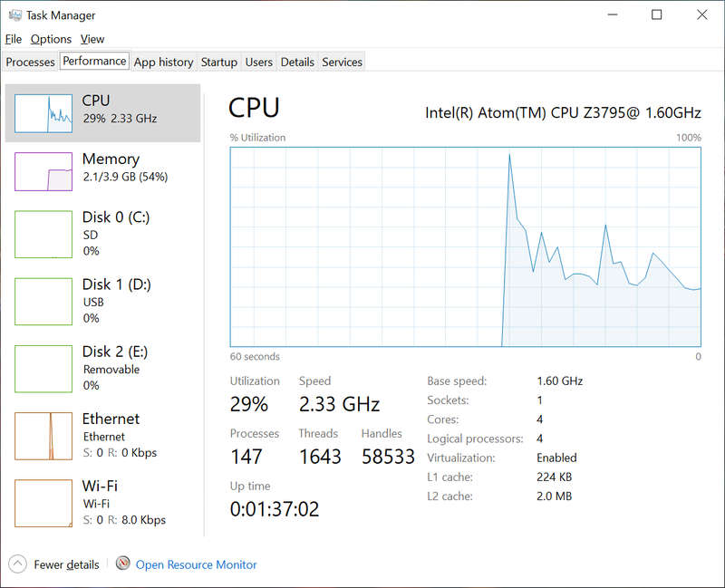Open the Services tab
The width and height of the screenshot is (725, 588).
342,62
